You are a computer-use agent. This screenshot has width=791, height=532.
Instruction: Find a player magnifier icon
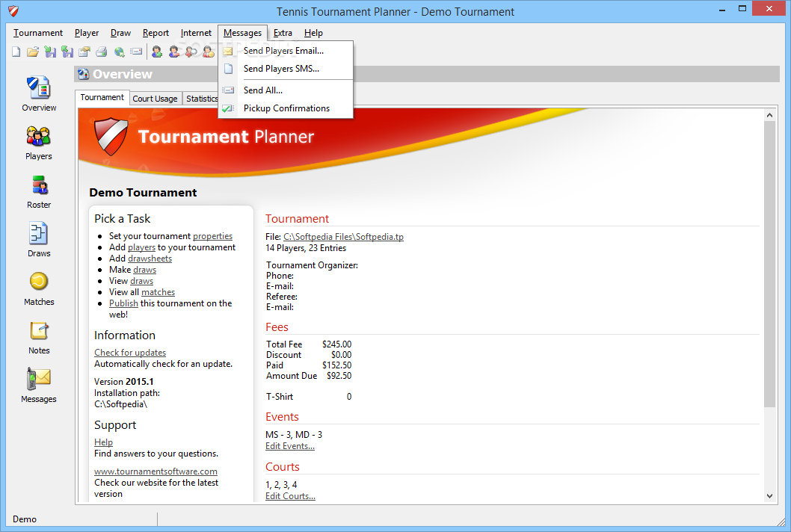191,52
